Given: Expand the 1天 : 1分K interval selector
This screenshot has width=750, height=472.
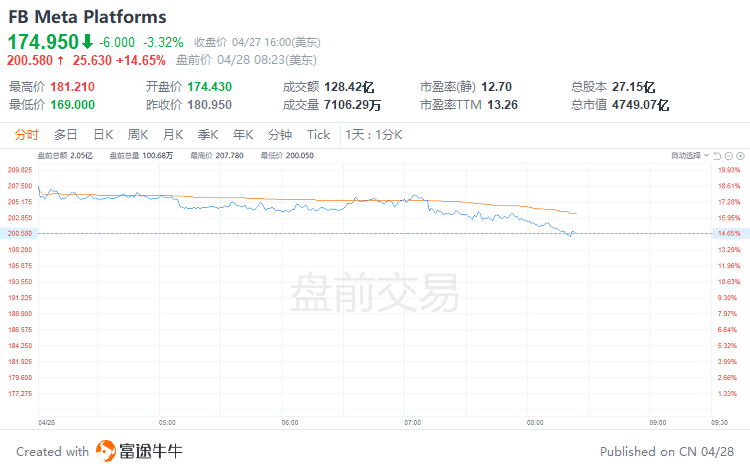Looking at the screenshot, I should (374, 135).
